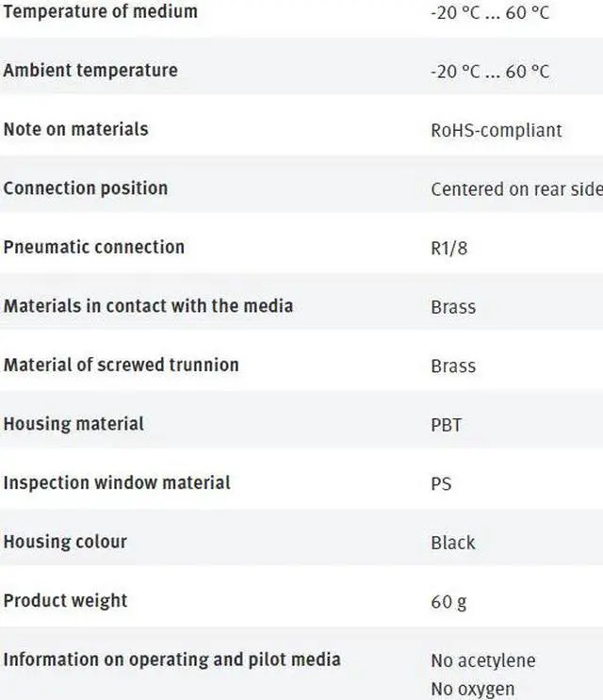
Task: Click "Materials in contact with the media" label
Action: point(148,306)
